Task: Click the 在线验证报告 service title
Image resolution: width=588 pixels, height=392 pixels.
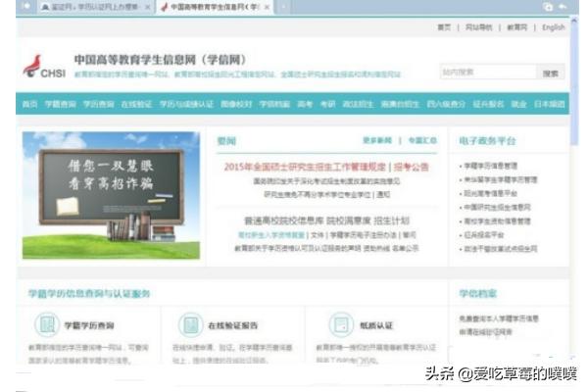Action: coord(233,325)
